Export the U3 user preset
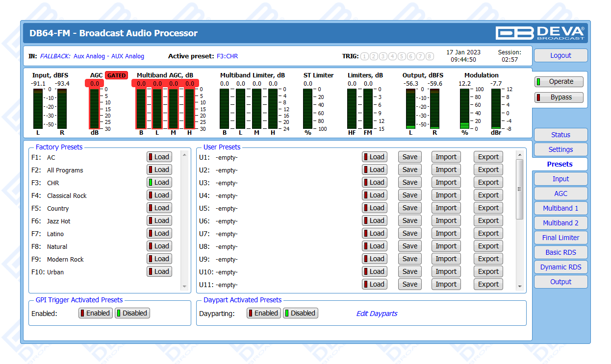Image resolution: width=611 pixels, height=364 pixels. (488, 183)
